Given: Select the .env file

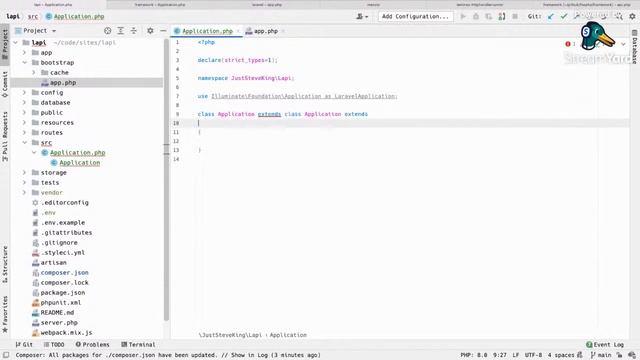Looking at the screenshot, I should coord(48,213).
